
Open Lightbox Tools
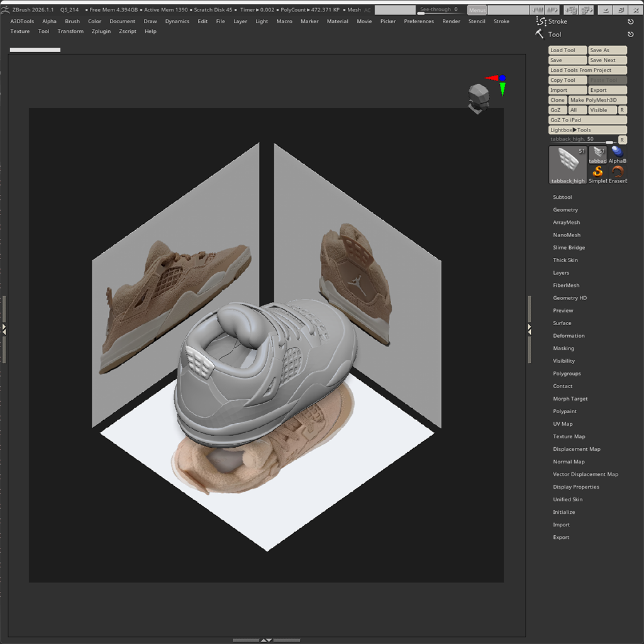[588, 130]
